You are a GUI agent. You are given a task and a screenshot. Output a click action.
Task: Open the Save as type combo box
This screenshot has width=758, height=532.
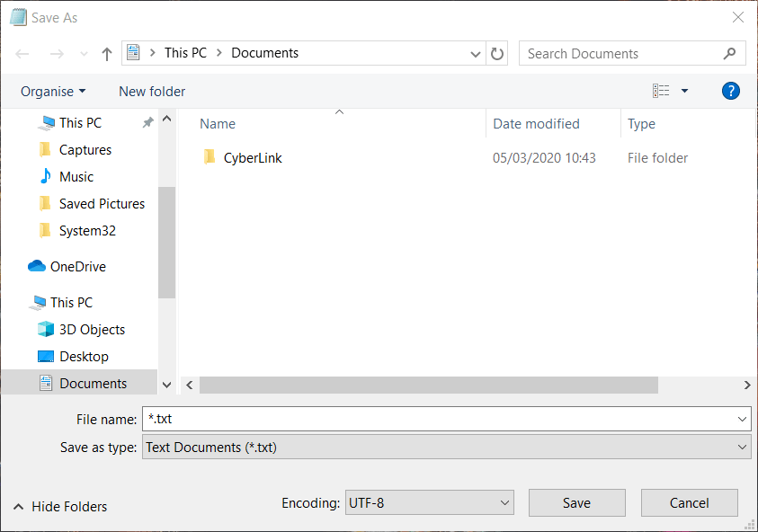446,447
